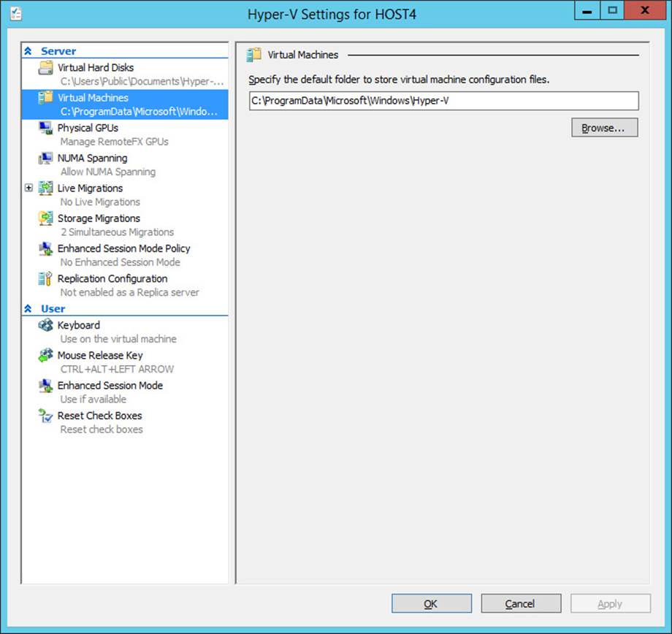Image resolution: width=672 pixels, height=634 pixels.
Task: Click the Mouse Release Key icon
Action: point(45,356)
